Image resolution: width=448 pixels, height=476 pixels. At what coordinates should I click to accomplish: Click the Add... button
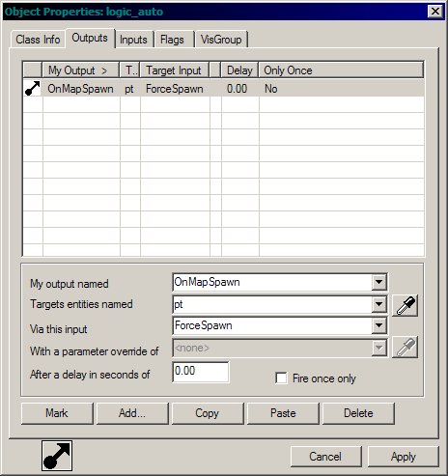pyautogui.click(x=132, y=413)
